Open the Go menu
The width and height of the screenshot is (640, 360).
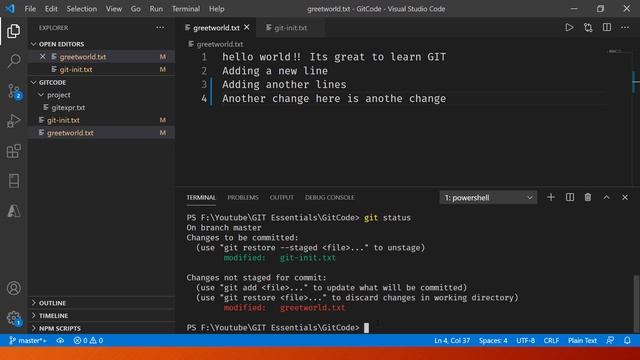(x=136, y=9)
